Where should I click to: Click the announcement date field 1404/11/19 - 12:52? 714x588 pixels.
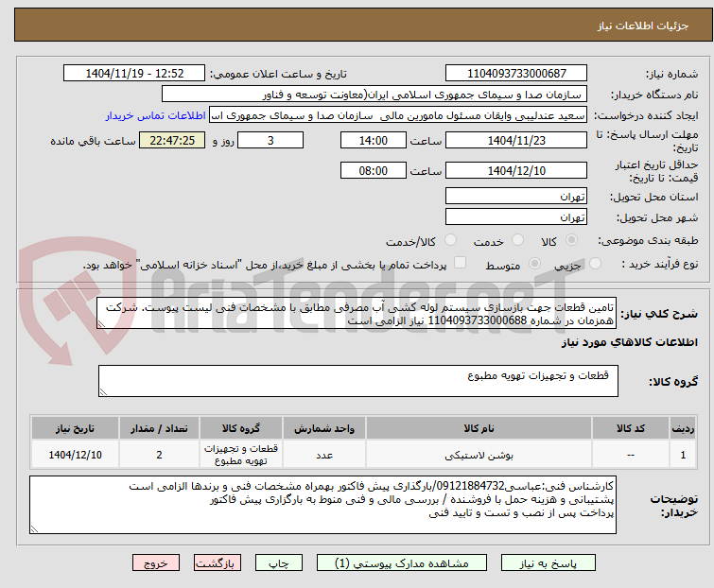point(134,74)
